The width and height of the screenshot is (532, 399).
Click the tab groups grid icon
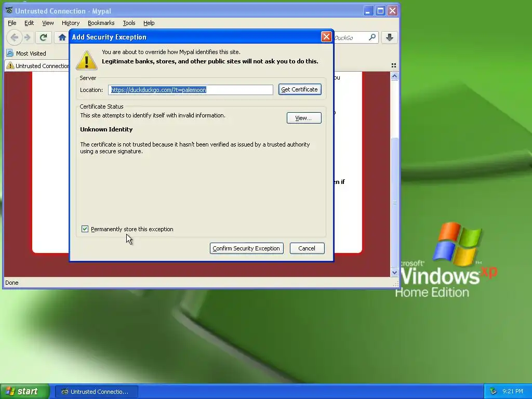[x=394, y=65]
